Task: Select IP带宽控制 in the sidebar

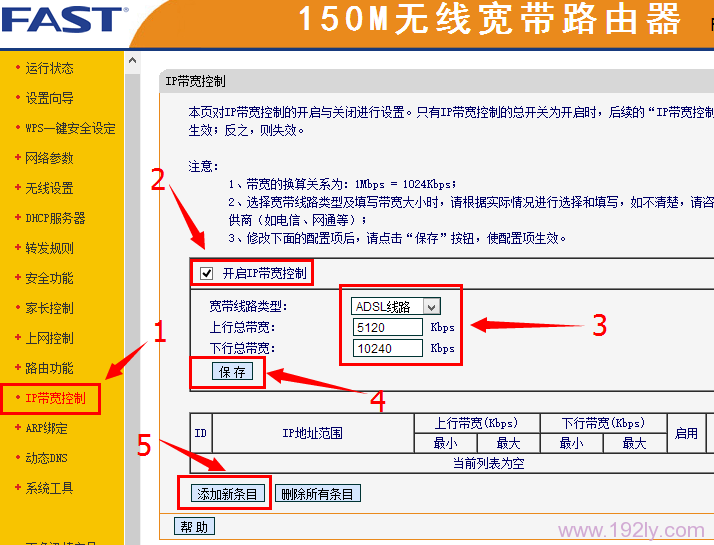Action: [55, 398]
